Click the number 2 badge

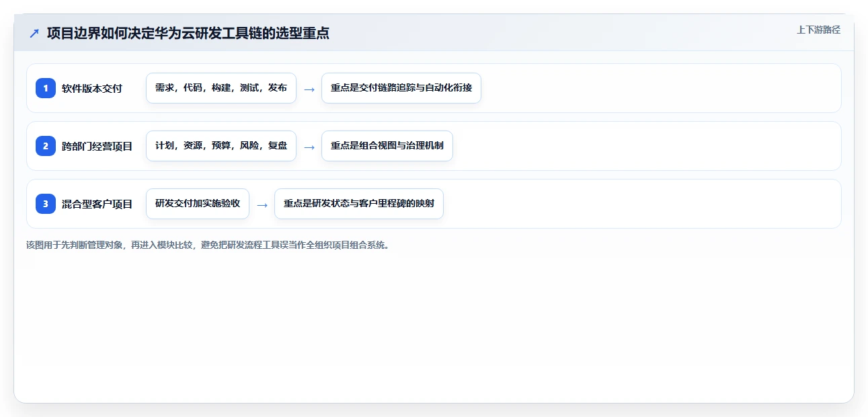pyautogui.click(x=46, y=146)
